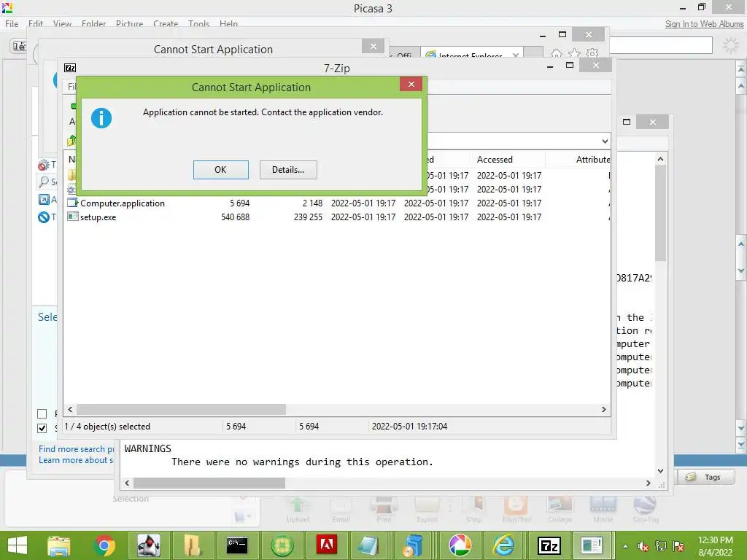
Task: Select Computer.application file in 7-Zip
Action: (x=123, y=203)
